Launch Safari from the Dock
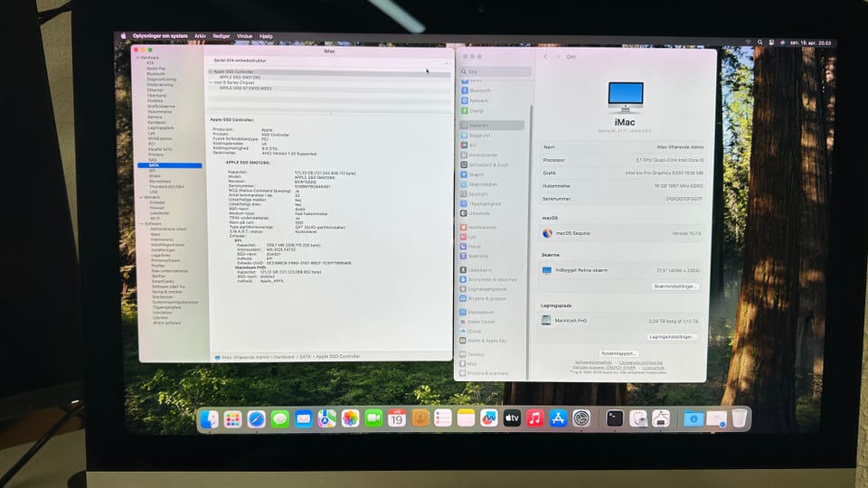 pos(256,418)
